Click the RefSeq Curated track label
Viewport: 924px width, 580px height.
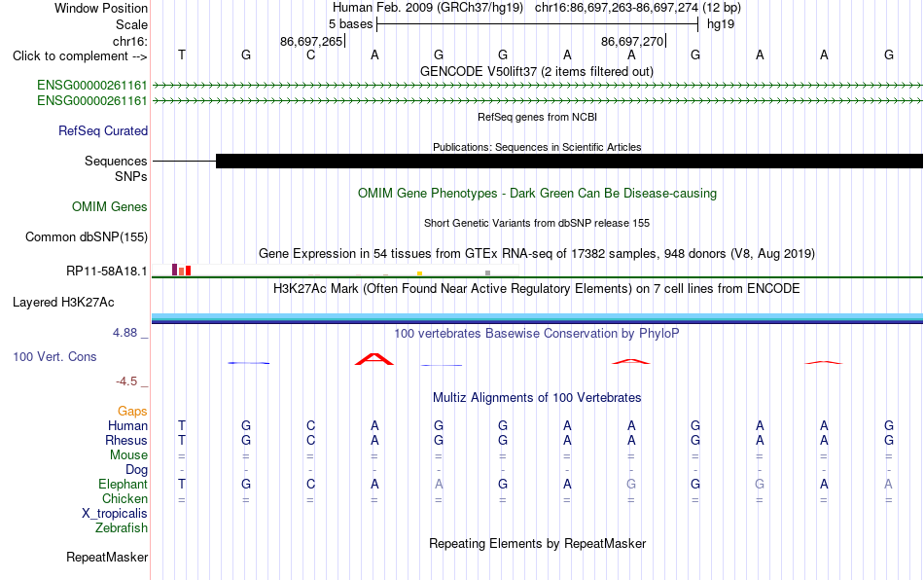102,130
